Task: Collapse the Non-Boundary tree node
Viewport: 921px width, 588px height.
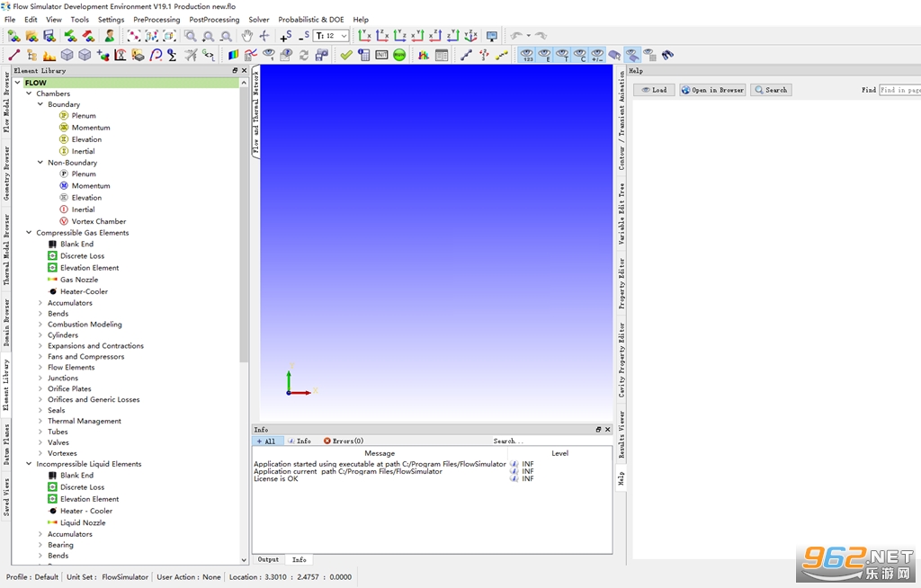Action: point(40,162)
